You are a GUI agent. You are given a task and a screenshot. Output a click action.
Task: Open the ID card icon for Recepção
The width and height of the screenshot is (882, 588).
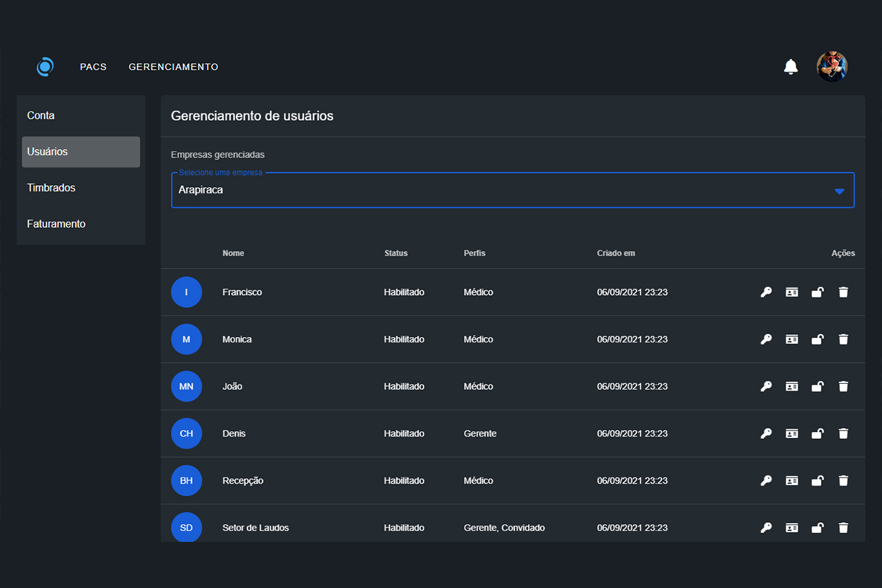792,481
